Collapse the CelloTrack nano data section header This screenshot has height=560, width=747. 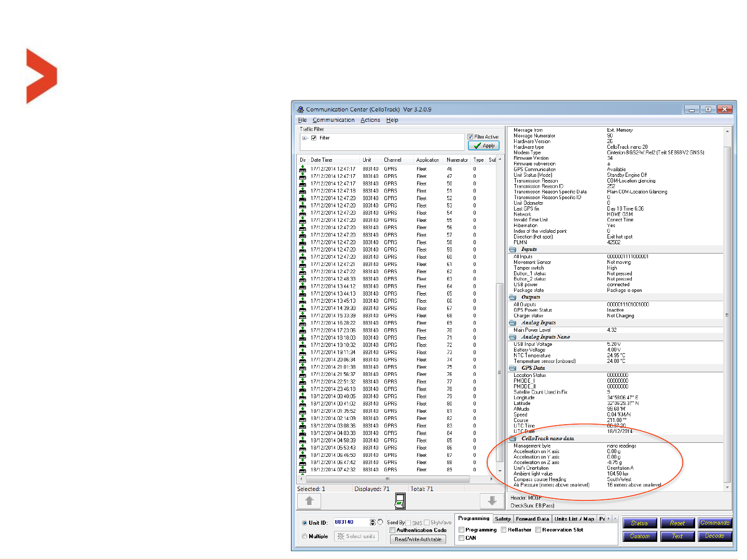coord(616,439)
